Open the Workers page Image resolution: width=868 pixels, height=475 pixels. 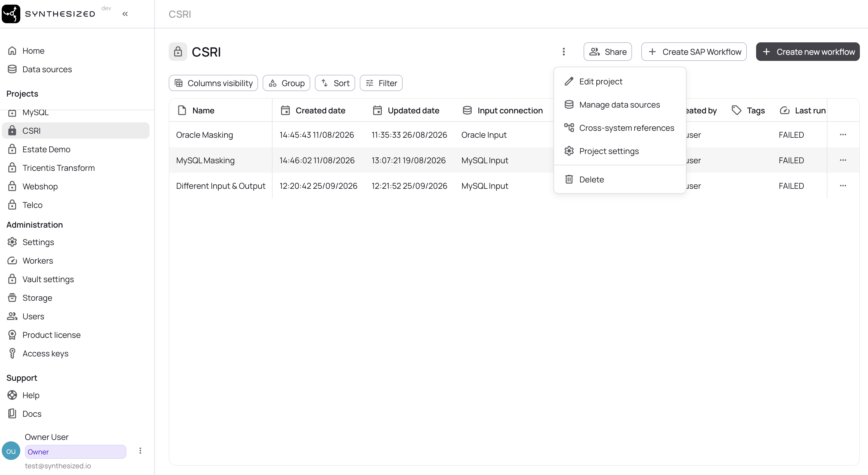pyautogui.click(x=75, y=261)
